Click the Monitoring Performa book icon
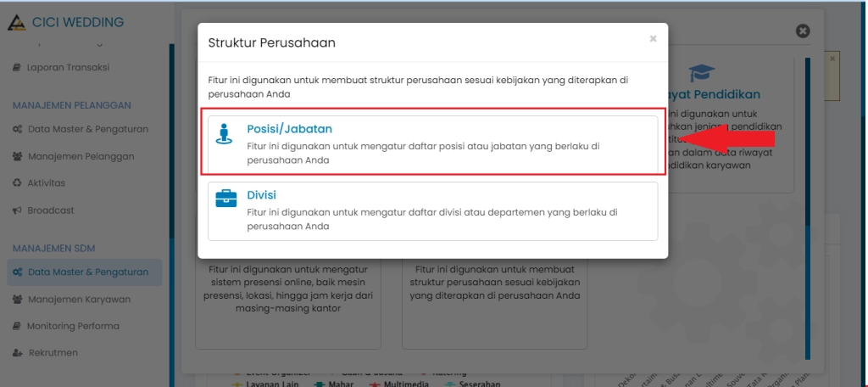This screenshot has width=868, height=387. point(17,327)
